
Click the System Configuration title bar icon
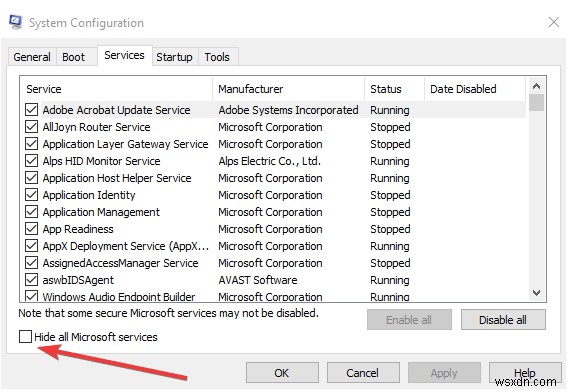tap(15, 22)
